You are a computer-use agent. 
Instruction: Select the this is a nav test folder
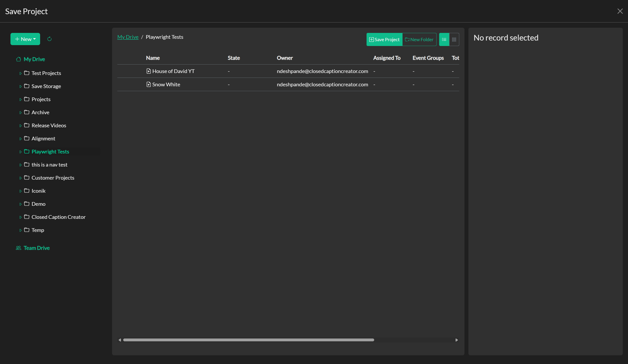49,164
